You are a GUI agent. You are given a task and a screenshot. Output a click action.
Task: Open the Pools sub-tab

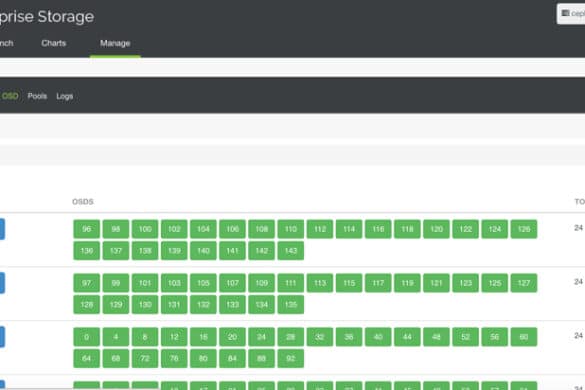point(37,96)
